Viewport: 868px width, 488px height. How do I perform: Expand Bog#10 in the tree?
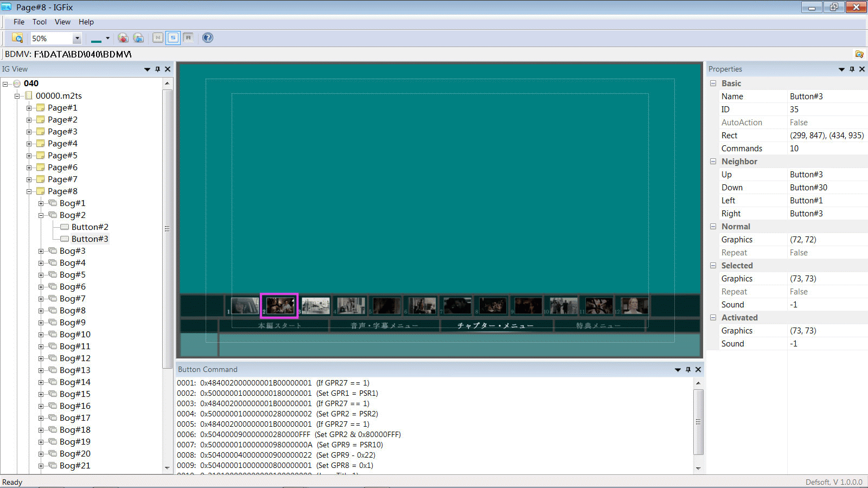pos(41,335)
